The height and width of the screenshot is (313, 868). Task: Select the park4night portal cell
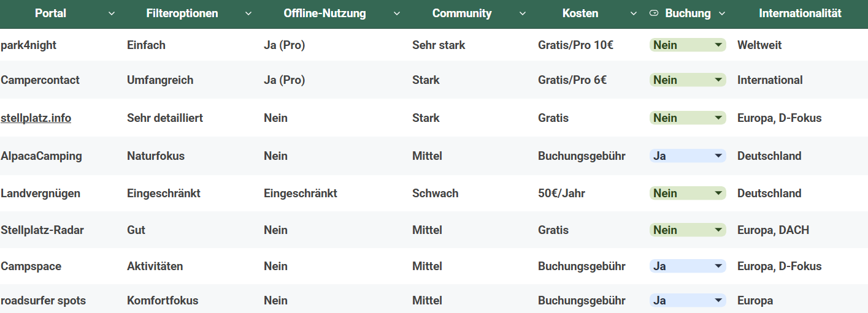(28, 45)
